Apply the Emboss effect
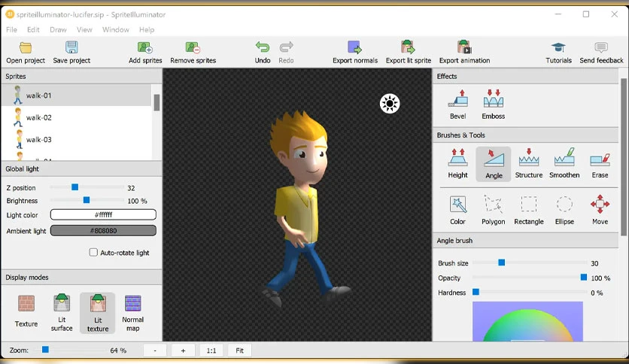 (x=493, y=105)
